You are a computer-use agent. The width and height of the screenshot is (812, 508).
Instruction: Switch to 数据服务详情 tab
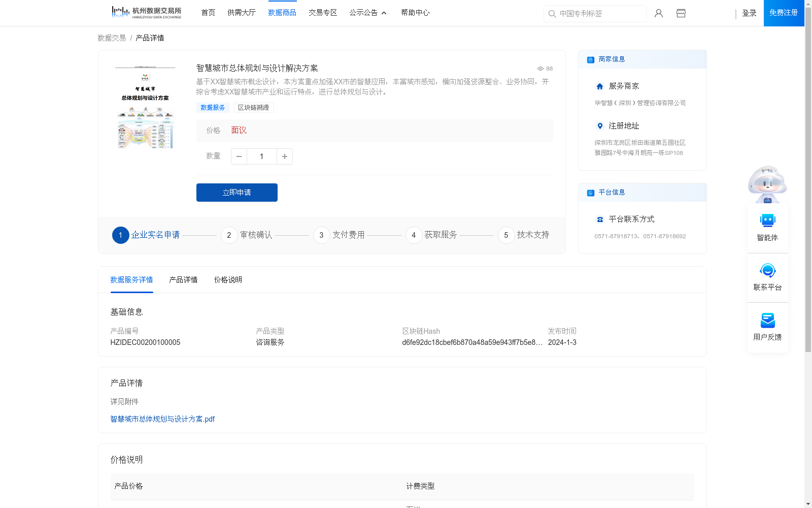pyautogui.click(x=131, y=280)
